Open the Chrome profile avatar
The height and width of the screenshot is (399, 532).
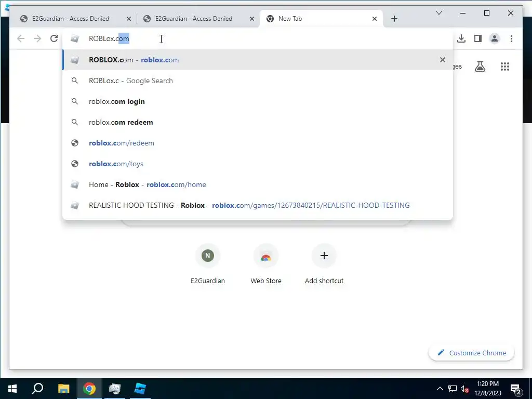point(495,38)
